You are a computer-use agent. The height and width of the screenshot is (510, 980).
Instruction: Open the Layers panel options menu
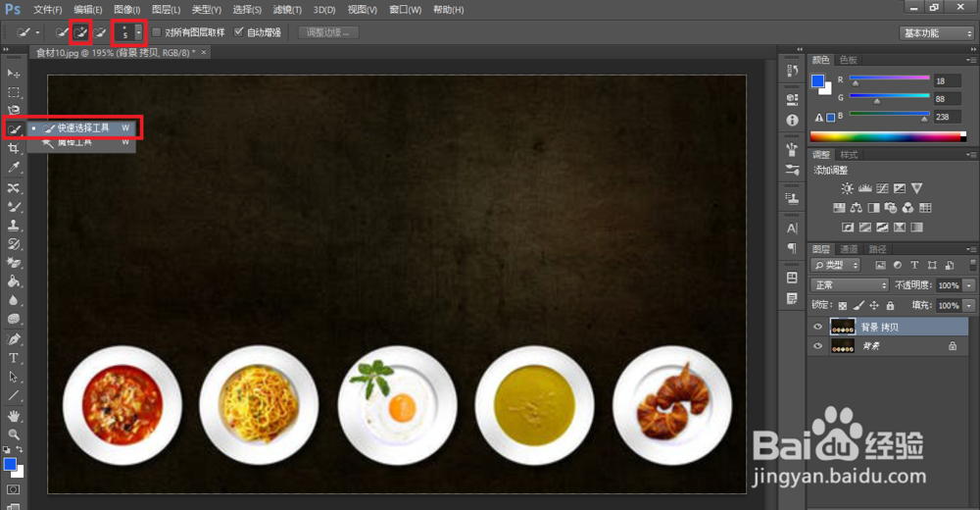pos(970,249)
